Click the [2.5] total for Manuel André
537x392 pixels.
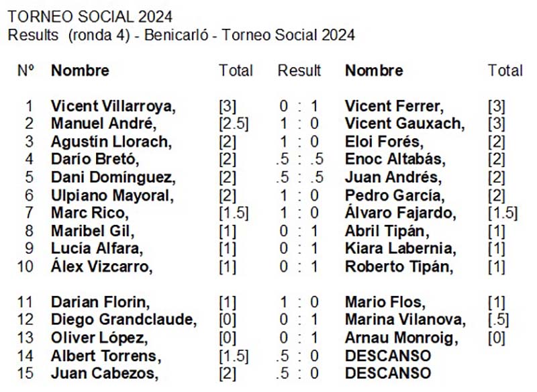tap(234, 124)
